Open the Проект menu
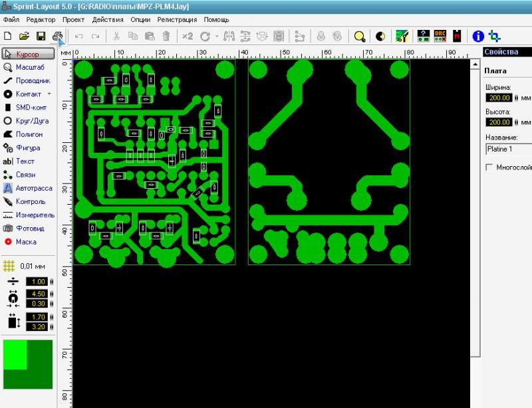Screen dimensions: 532x408 pos(73,19)
